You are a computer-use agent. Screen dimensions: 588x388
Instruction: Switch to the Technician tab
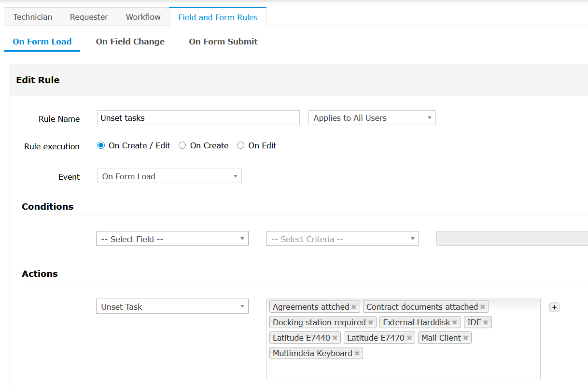[32, 17]
